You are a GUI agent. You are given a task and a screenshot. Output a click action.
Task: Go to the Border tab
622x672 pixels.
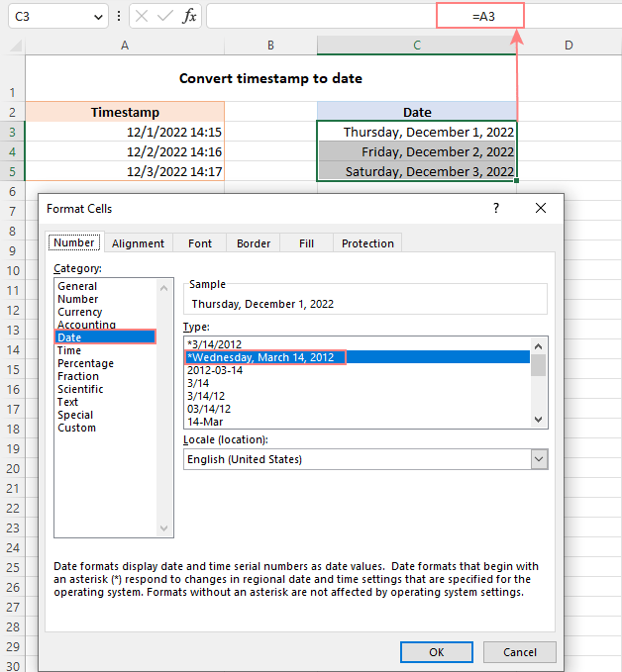pyautogui.click(x=254, y=243)
